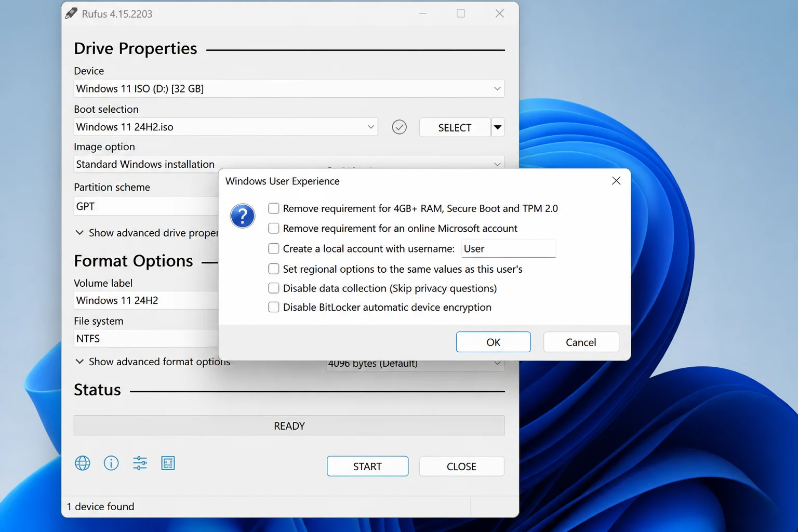Open Rufus settings sliders icon

pos(140,463)
